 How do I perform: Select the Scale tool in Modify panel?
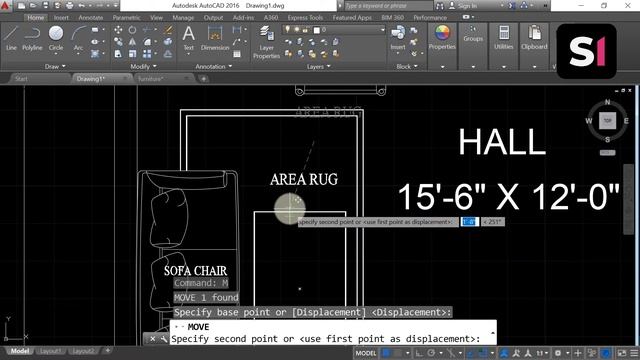[x=132, y=53]
